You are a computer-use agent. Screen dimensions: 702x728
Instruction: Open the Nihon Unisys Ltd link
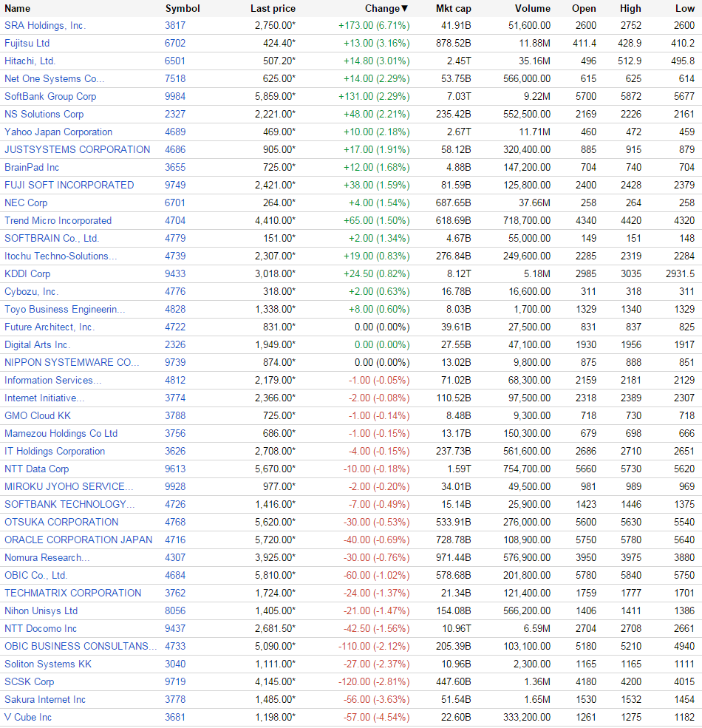[41, 611]
